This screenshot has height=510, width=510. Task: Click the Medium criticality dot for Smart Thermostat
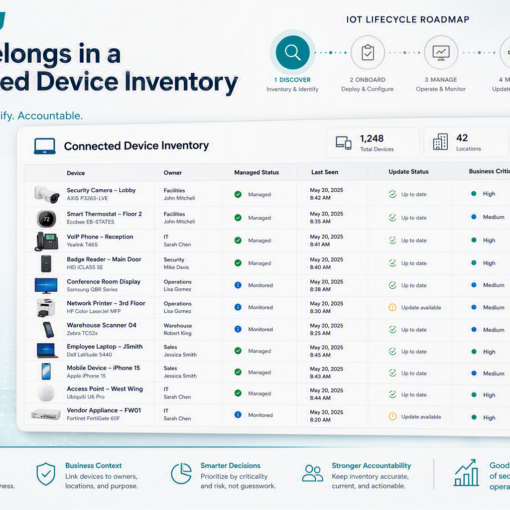(x=474, y=217)
